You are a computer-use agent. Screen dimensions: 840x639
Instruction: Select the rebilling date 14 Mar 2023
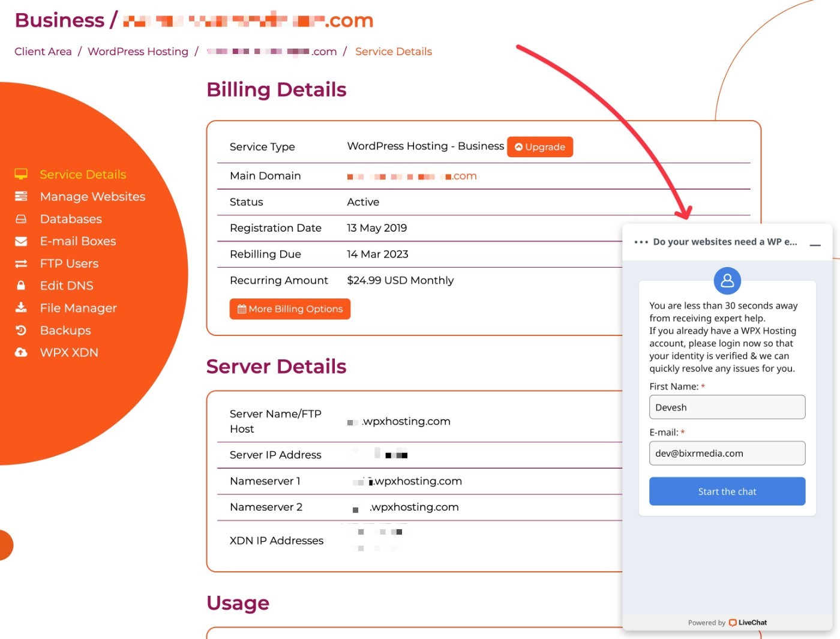coord(377,254)
